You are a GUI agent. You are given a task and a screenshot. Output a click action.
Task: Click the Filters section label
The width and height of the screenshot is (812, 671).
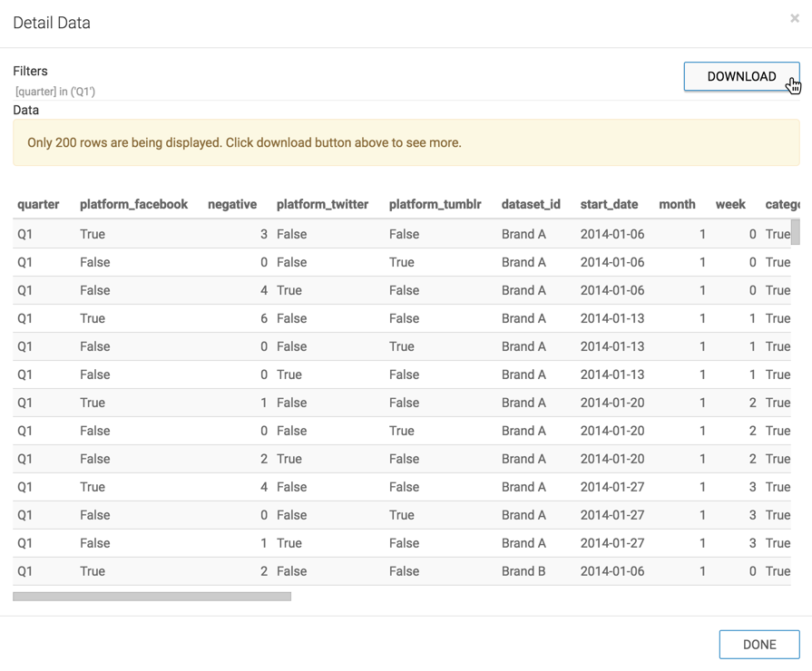click(30, 71)
